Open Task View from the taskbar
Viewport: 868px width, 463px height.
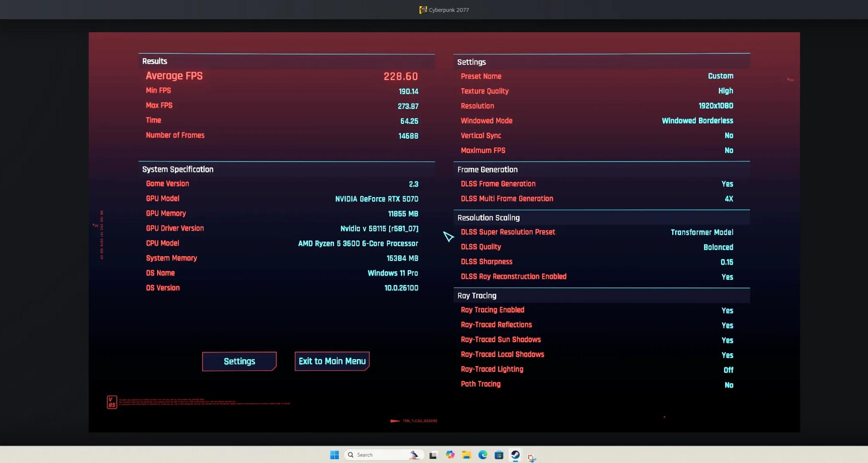pos(433,455)
